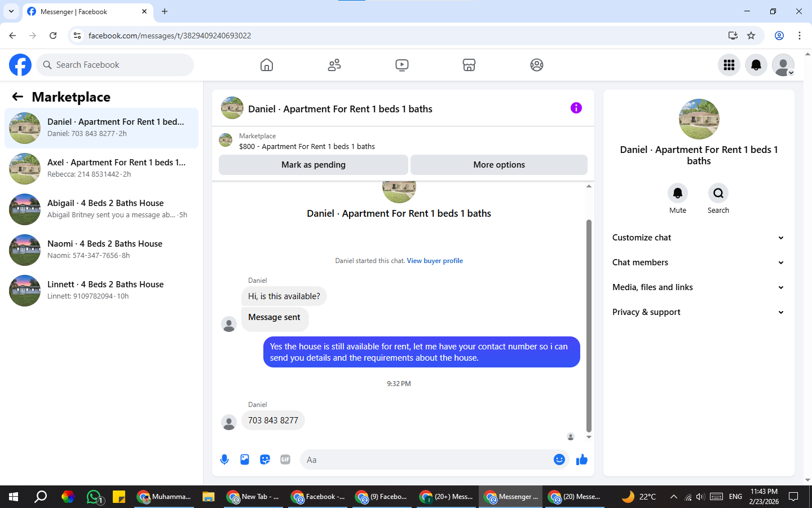Expand Customize chat section
Screen dimensions: 812x508
(x=699, y=238)
